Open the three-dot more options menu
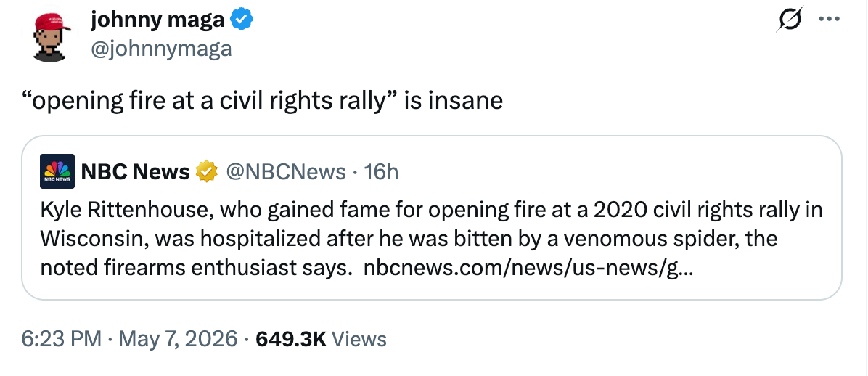This screenshot has height=376, width=868. (x=829, y=20)
